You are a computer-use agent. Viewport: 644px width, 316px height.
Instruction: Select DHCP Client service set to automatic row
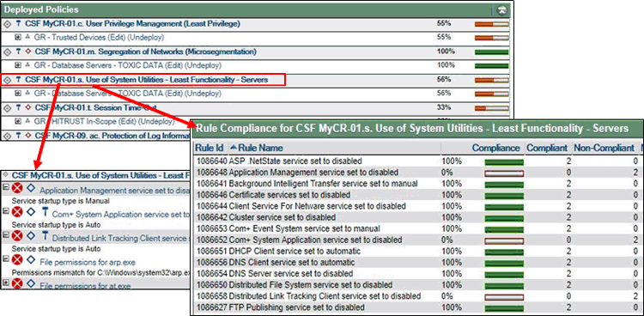[x=417, y=251]
